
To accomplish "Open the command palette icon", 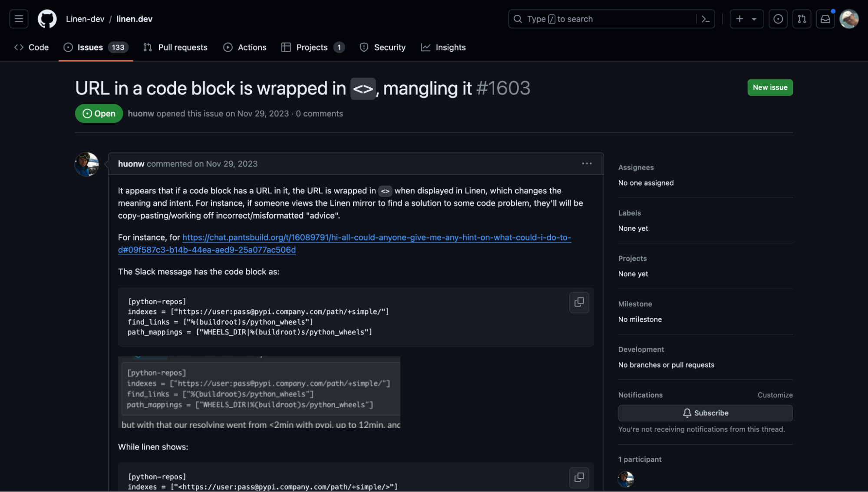I will [706, 19].
